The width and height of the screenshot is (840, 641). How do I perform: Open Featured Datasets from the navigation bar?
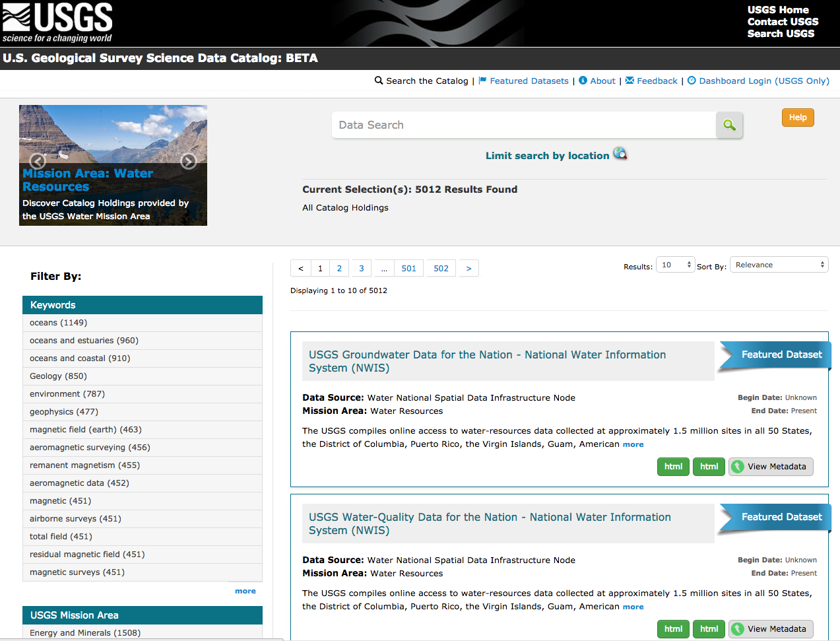[x=528, y=81]
